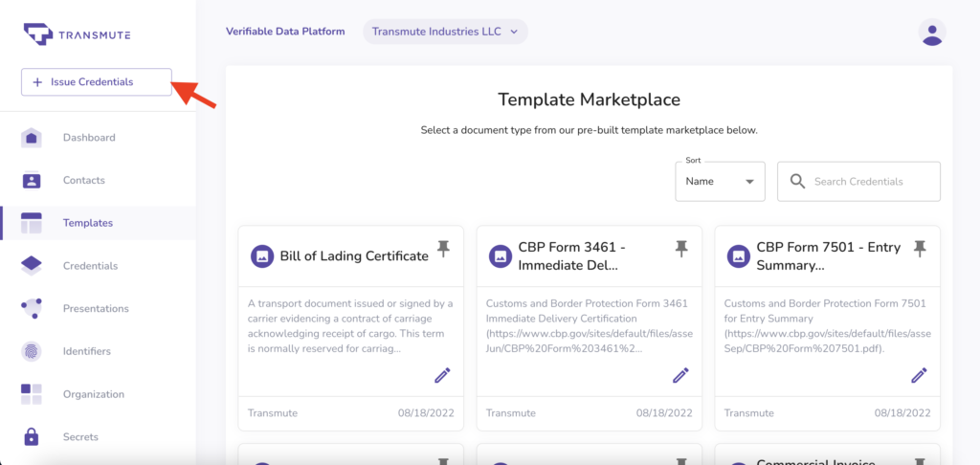Go to Contacts in the sidebar
The image size is (980, 465).
84,180
